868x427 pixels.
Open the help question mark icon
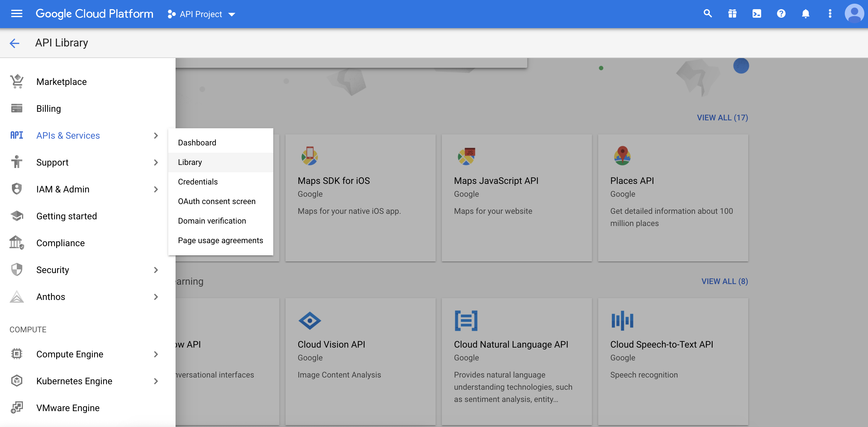pyautogui.click(x=781, y=14)
